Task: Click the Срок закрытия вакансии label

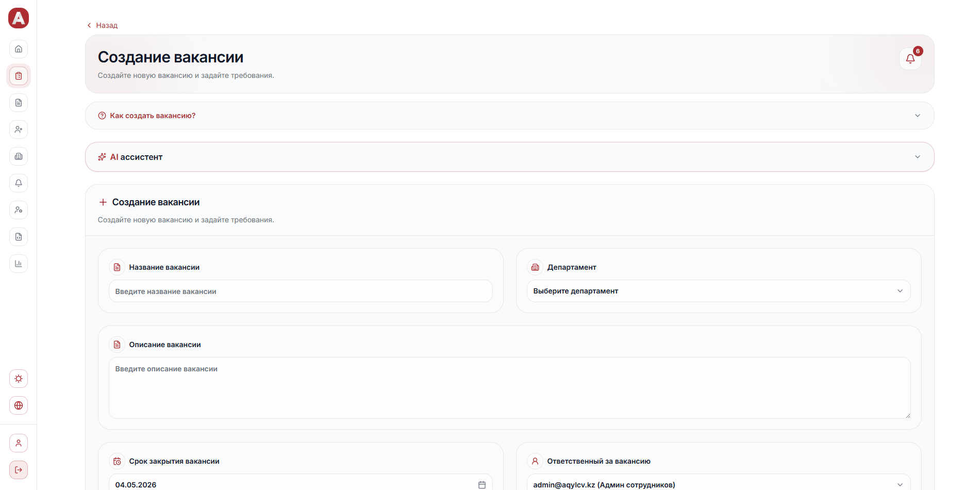Action: click(x=174, y=461)
